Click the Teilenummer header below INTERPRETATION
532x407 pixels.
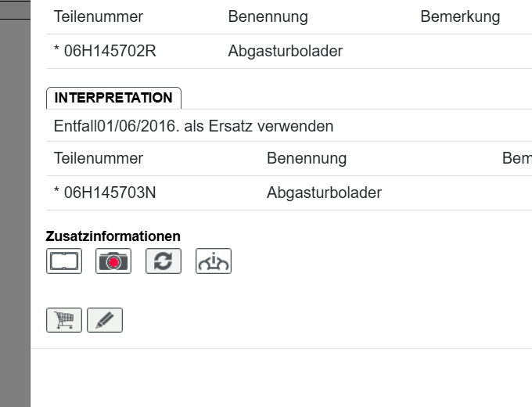tap(99, 158)
